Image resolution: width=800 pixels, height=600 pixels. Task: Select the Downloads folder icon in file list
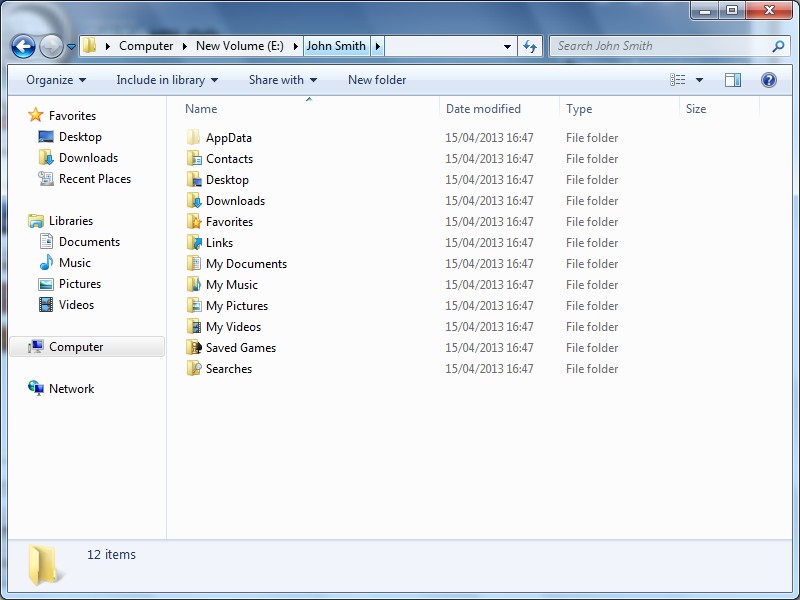[x=194, y=200]
